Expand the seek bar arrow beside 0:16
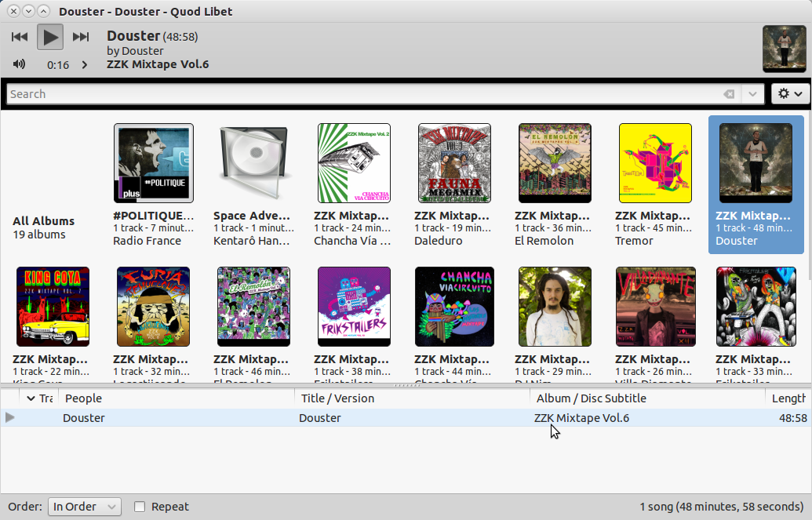 pos(85,65)
